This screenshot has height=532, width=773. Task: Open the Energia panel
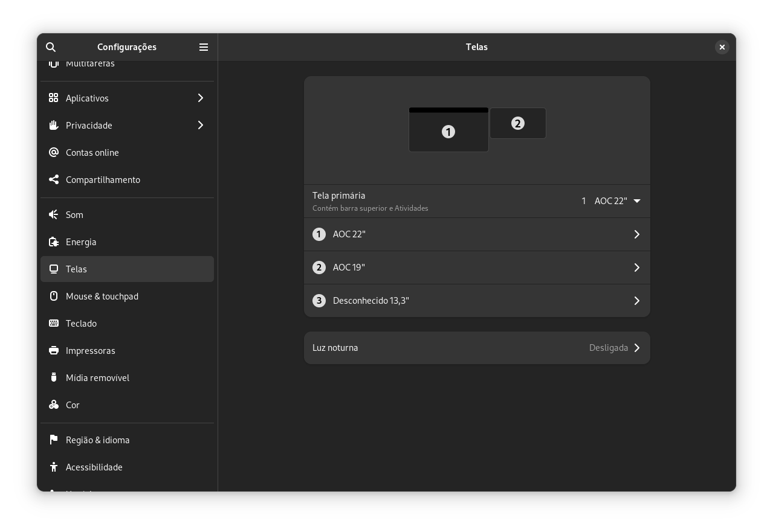click(x=127, y=242)
